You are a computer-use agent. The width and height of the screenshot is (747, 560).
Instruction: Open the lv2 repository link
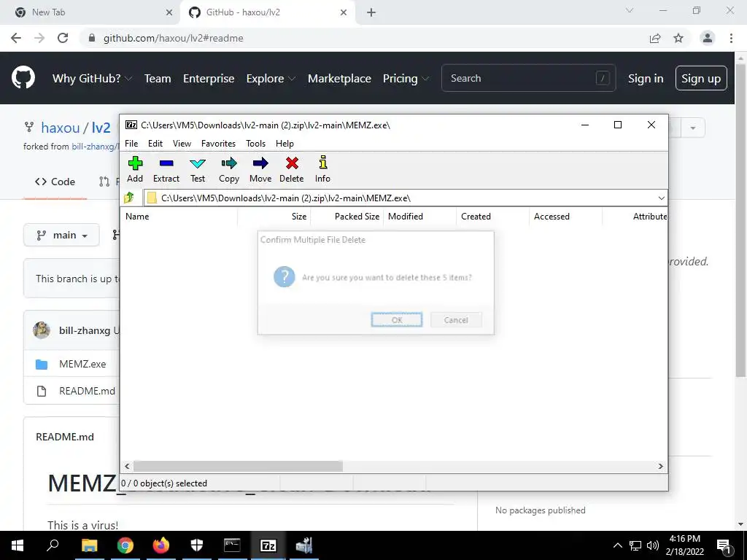[101, 128]
